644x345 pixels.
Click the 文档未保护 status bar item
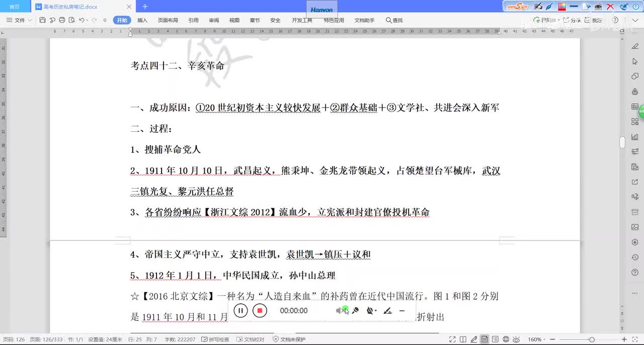pyautogui.click(x=289, y=339)
